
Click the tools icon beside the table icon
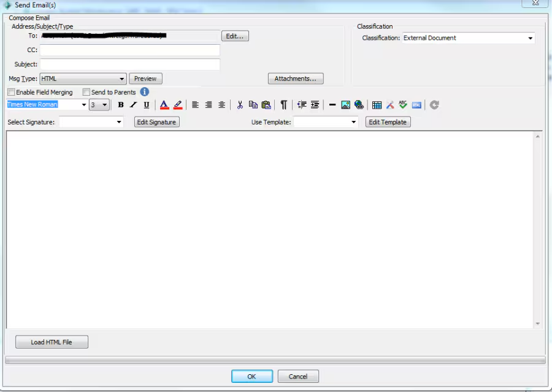coord(389,105)
